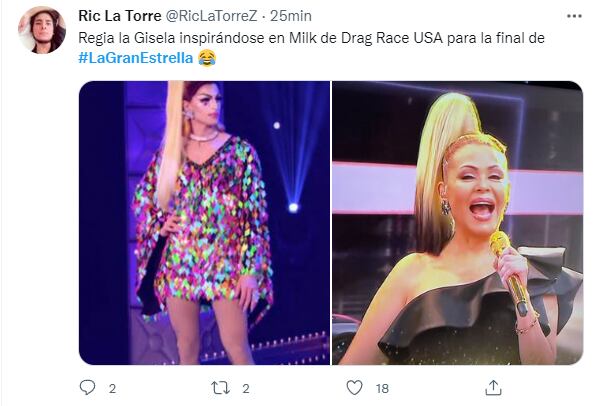Visit the @RicLaTorreZ handle
Viewport: 597px width, 406px height.
tap(211, 16)
